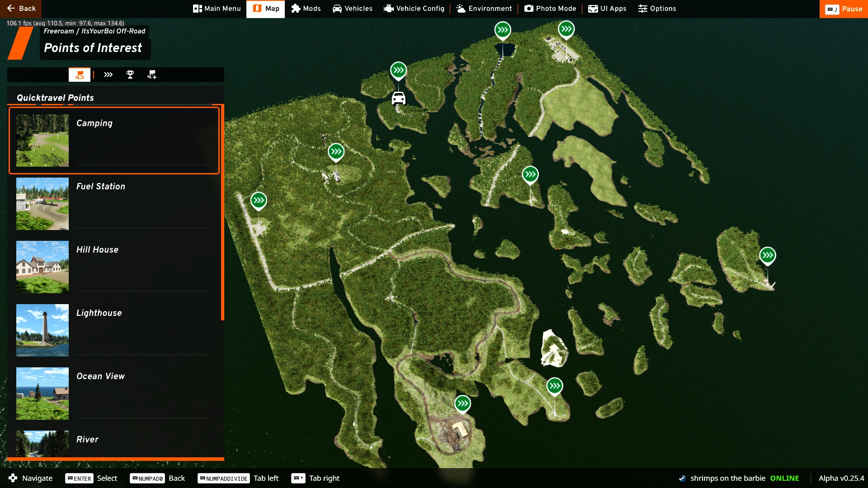The width and height of the screenshot is (868, 488).
Task: Click the Freeroam / ItsYourBoi Off-Road breadcrumb
Action: [94, 31]
